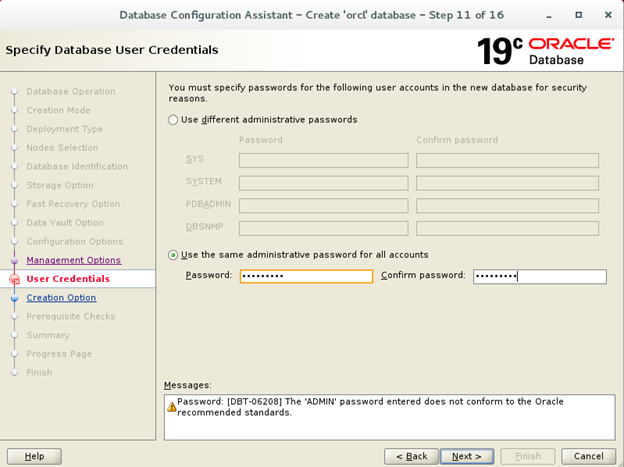Click the 'Deployment Type' step label

pyautogui.click(x=64, y=129)
